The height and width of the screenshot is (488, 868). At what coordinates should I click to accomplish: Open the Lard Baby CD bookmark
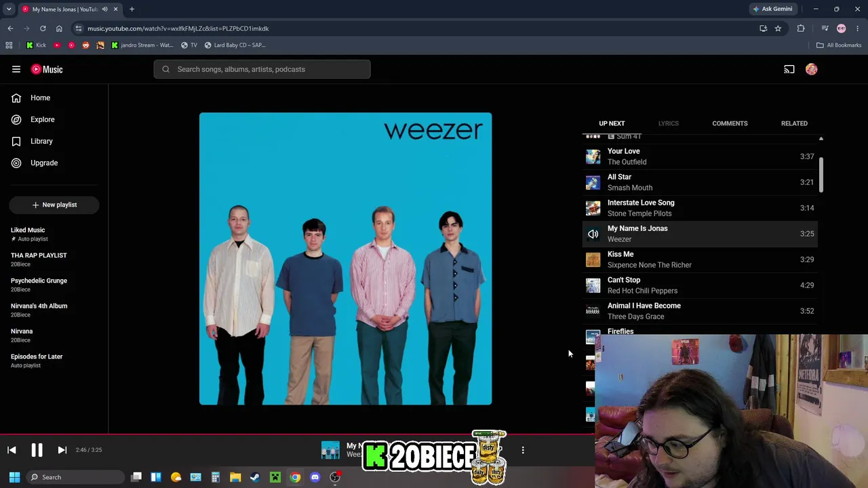coord(235,45)
